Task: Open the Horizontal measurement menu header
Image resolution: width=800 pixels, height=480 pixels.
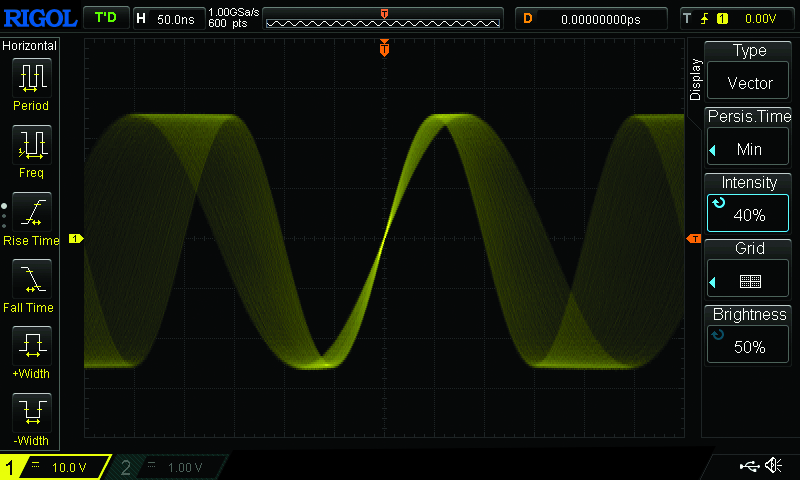Action: (x=30, y=46)
